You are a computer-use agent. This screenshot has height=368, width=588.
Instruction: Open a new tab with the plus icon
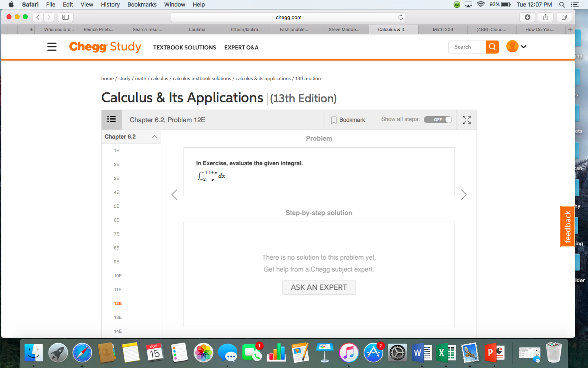(x=570, y=29)
